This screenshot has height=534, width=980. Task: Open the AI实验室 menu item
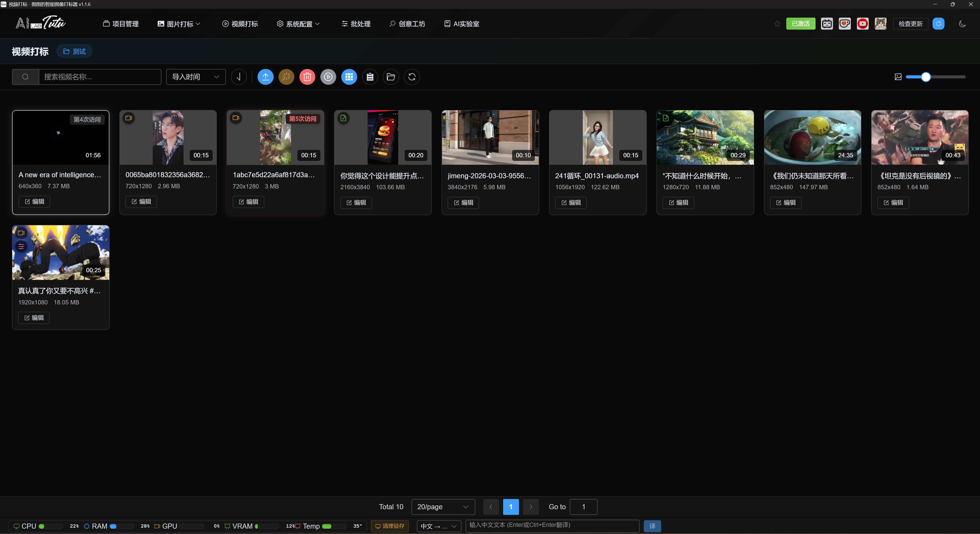click(x=462, y=23)
